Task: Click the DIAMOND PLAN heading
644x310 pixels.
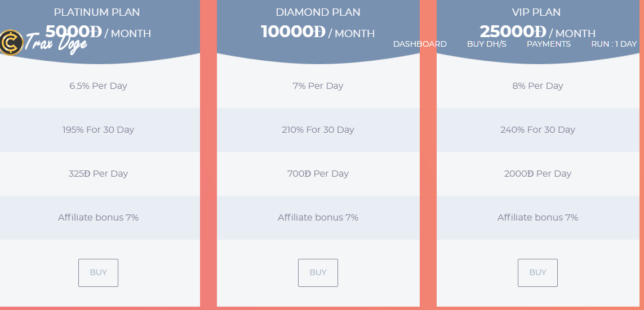Action: tap(318, 12)
